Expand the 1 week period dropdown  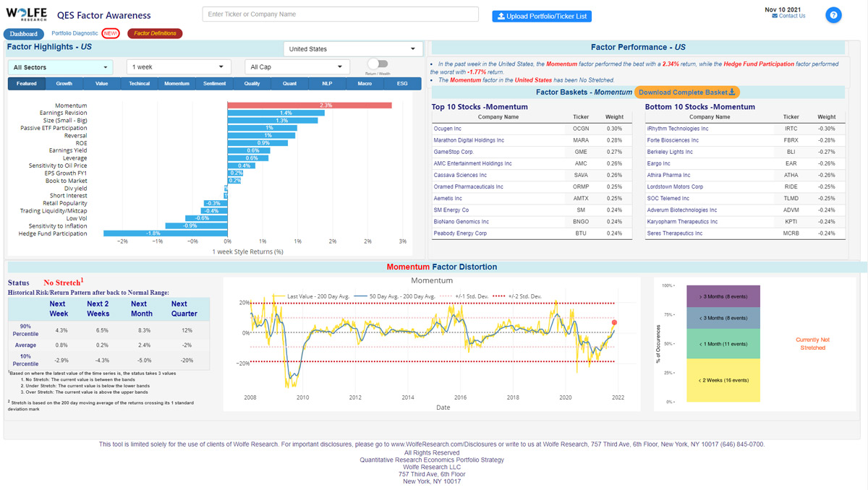coord(179,67)
